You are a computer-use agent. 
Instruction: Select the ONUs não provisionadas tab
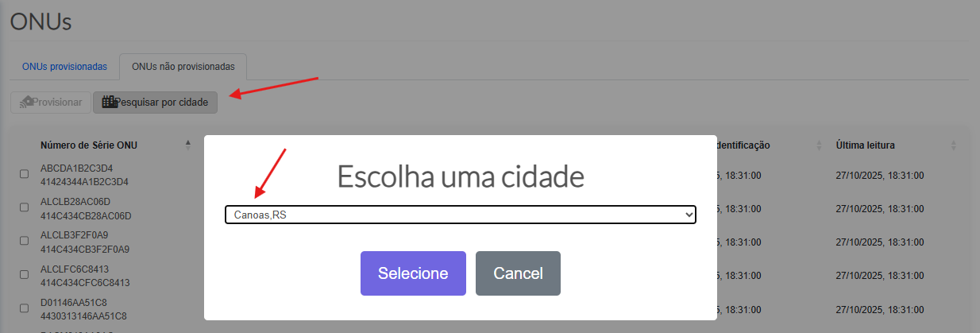pos(183,67)
